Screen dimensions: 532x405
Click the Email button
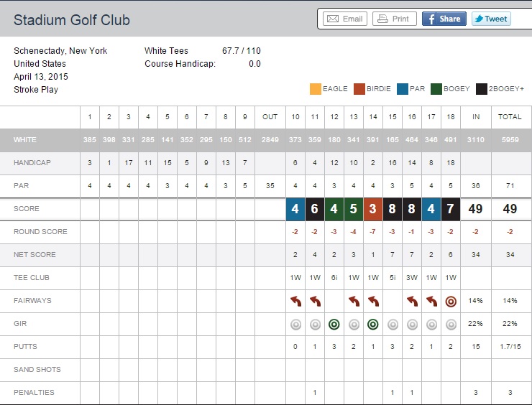click(345, 19)
